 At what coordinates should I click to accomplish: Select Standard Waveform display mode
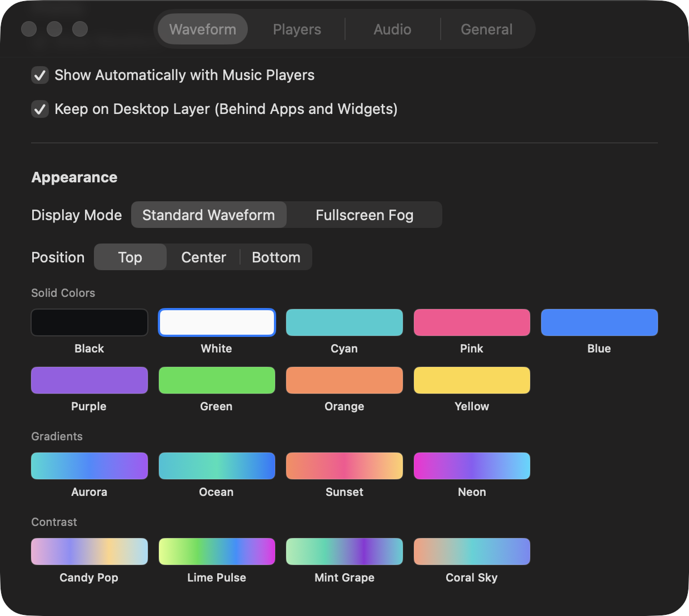(x=208, y=215)
